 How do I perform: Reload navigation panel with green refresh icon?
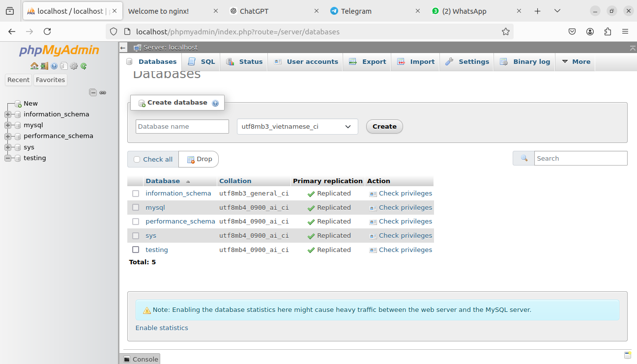point(84,66)
